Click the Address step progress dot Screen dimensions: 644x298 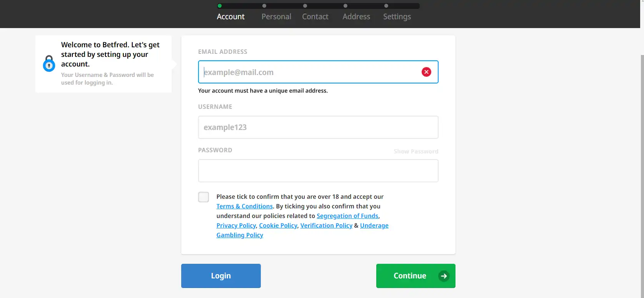pos(345,6)
